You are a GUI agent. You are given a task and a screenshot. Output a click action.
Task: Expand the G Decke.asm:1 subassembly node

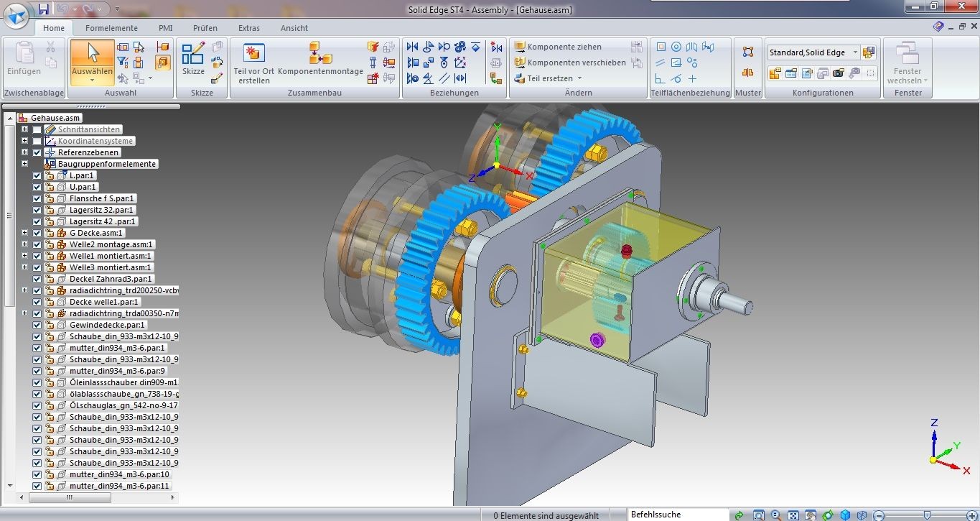(25, 233)
